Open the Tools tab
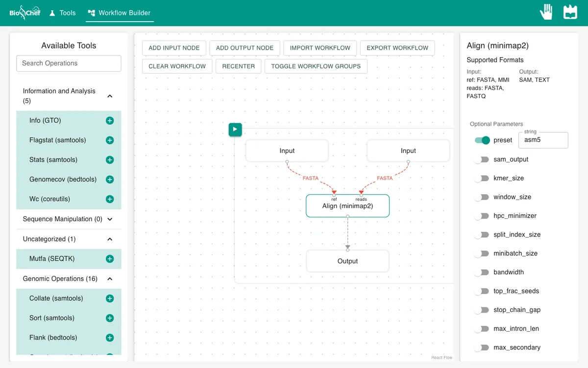The image size is (588, 368). click(x=62, y=13)
